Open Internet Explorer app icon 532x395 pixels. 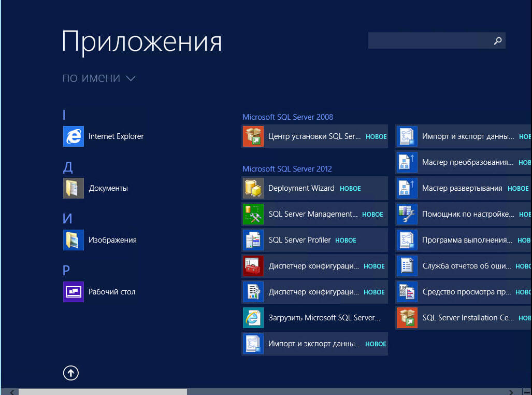click(73, 136)
